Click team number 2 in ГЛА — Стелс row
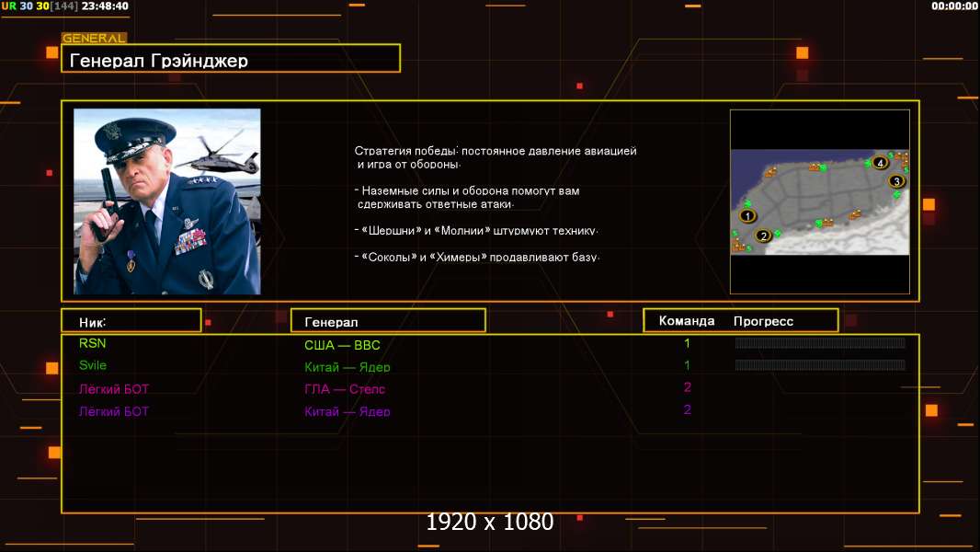The height and width of the screenshot is (552, 980). point(688,387)
